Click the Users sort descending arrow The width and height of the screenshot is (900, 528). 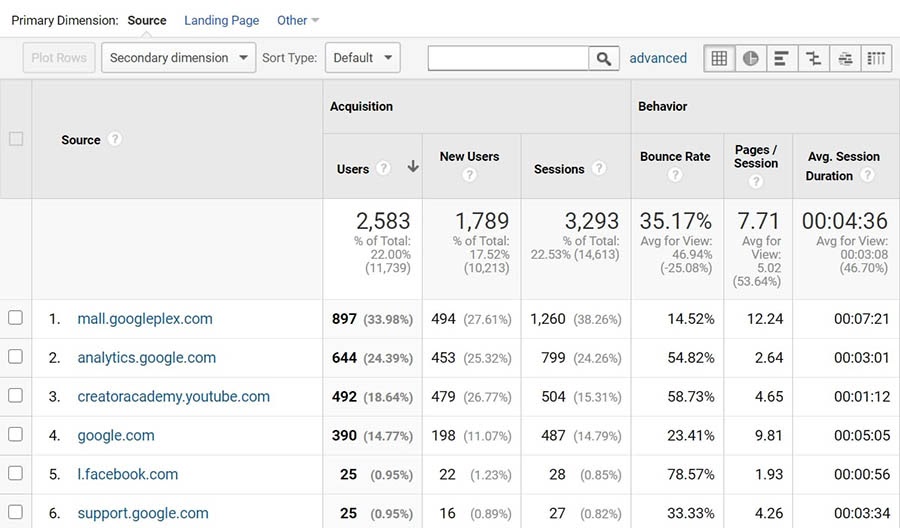[413, 166]
